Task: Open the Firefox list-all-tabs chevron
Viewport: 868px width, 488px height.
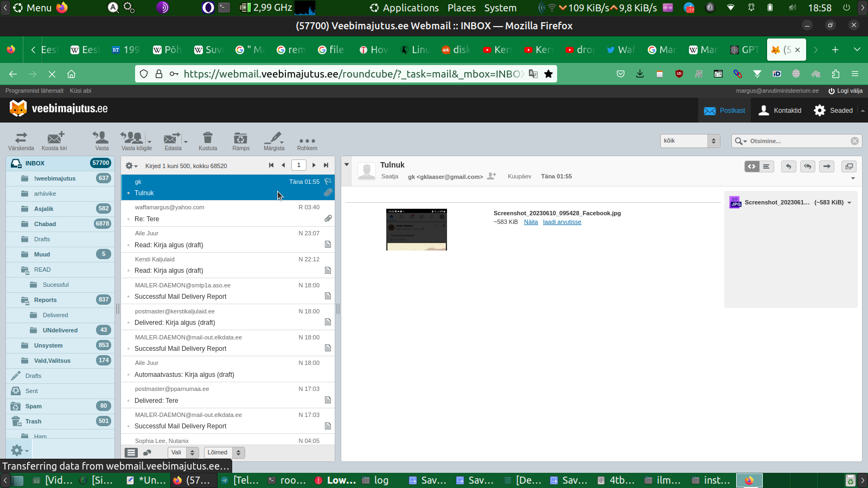Action: pos(857,49)
